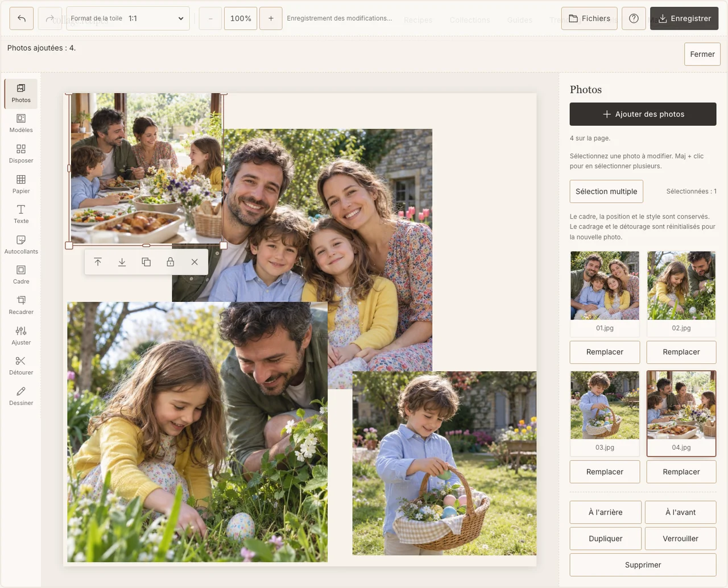Viewport: 728px width, 588px height.
Task: Open the Cadre frame tool
Action: click(x=21, y=275)
